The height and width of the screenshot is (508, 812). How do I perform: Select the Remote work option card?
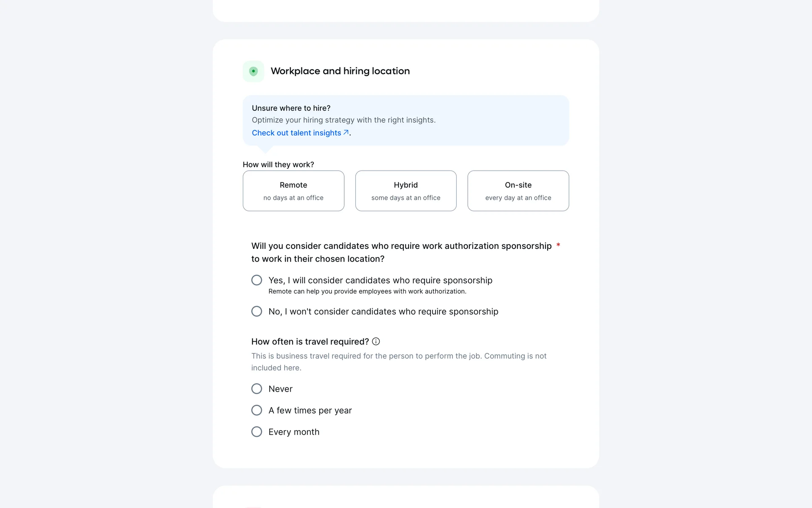(293, 191)
